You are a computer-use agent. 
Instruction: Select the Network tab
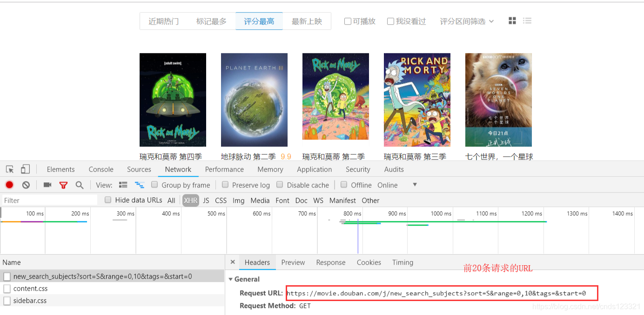[x=178, y=169]
